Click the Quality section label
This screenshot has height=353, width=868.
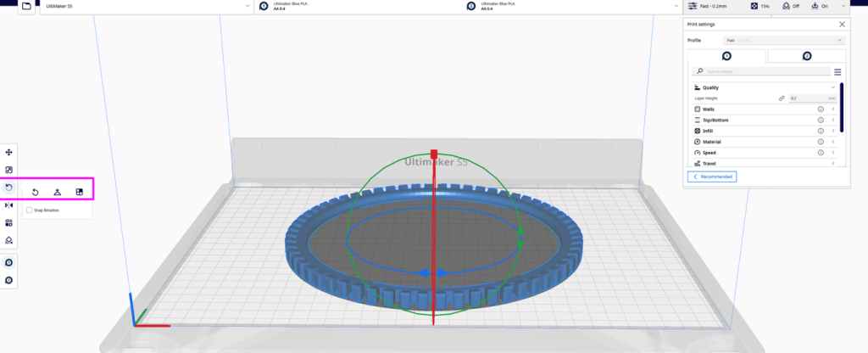click(711, 87)
